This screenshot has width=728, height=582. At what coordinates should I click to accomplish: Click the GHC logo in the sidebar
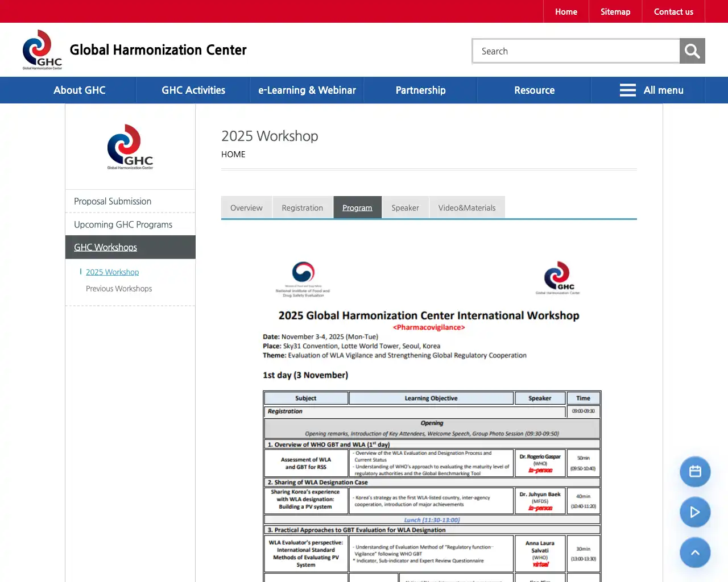click(x=130, y=147)
